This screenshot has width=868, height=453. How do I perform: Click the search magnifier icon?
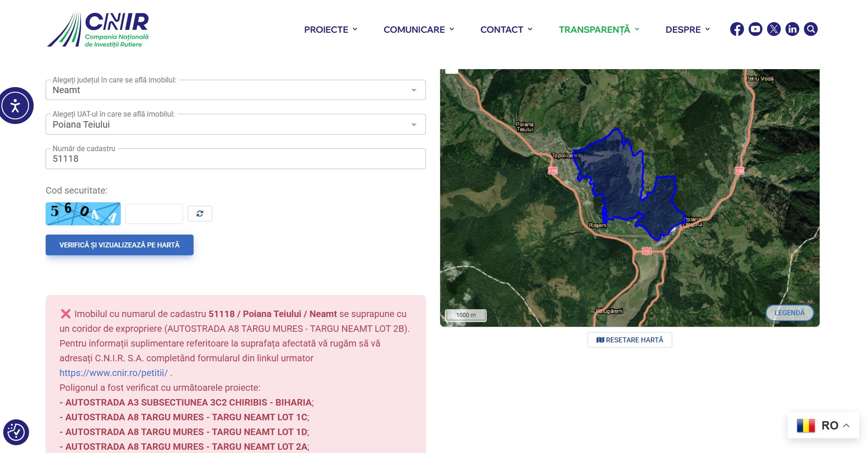pyautogui.click(x=810, y=29)
